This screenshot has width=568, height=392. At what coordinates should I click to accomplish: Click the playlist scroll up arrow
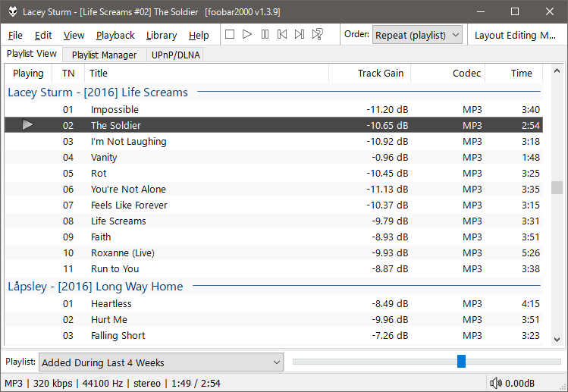click(557, 71)
